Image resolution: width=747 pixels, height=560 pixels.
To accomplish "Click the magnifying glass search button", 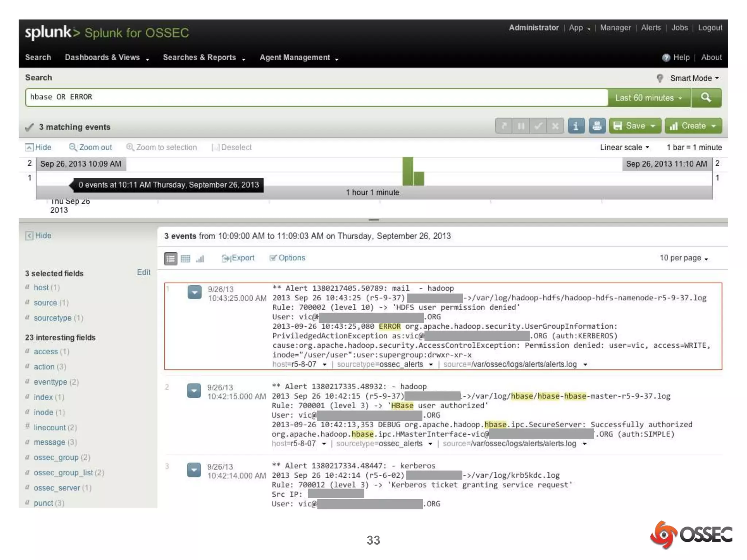I will click(706, 97).
